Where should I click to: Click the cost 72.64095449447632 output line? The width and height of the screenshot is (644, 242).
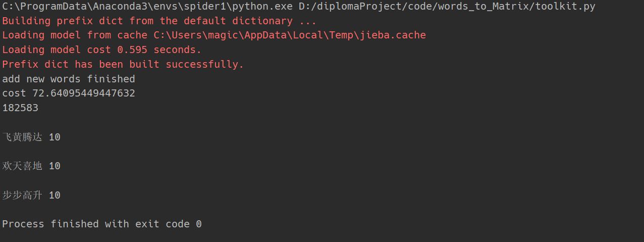(x=69, y=93)
